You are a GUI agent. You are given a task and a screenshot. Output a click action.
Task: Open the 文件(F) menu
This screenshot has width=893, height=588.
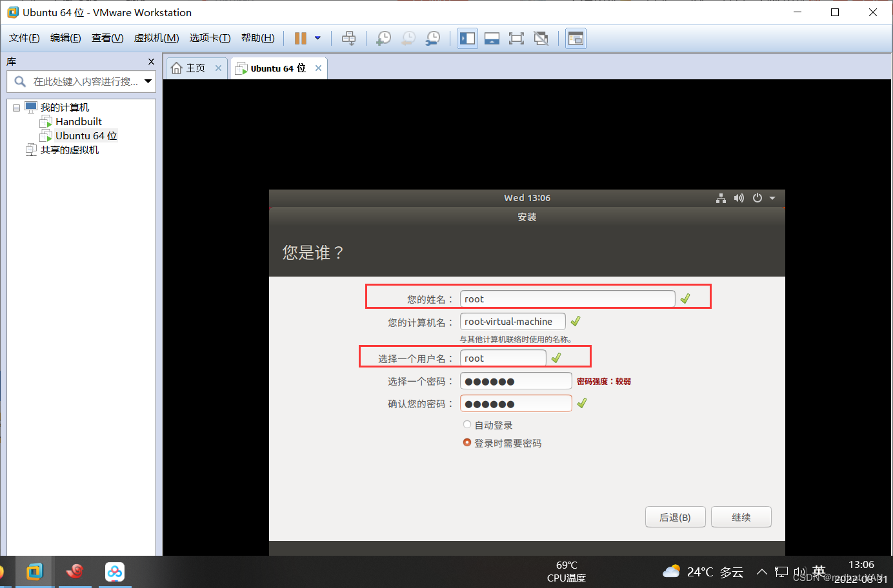(x=25, y=38)
